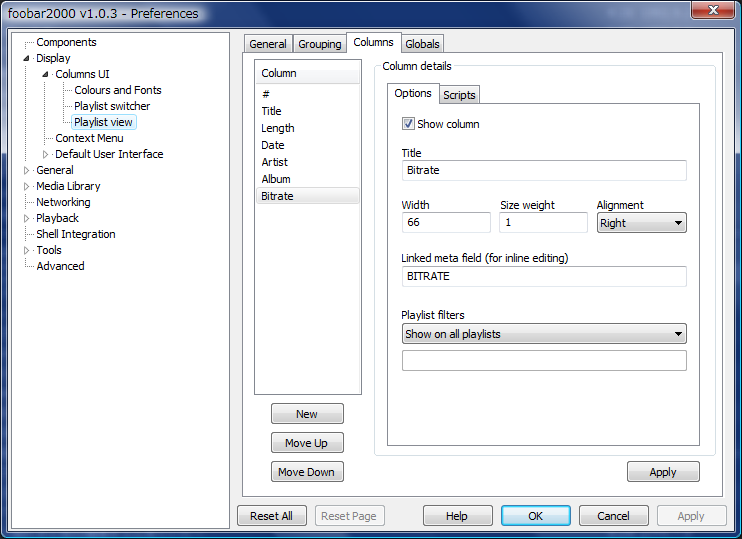This screenshot has width=742, height=539.
Task: Select the Length column entry
Action: tap(308, 128)
